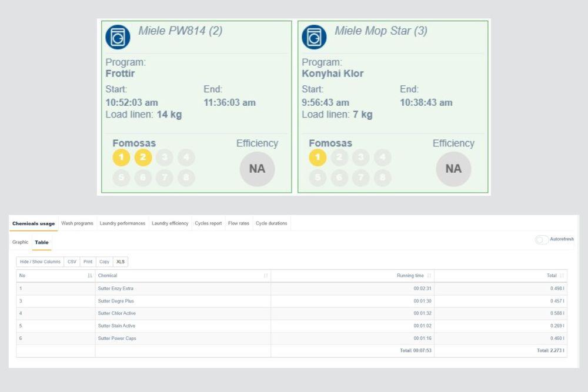The height and width of the screenshot is (392, 588).
Task: Export the table as XLS
Action: pos(121,262)
